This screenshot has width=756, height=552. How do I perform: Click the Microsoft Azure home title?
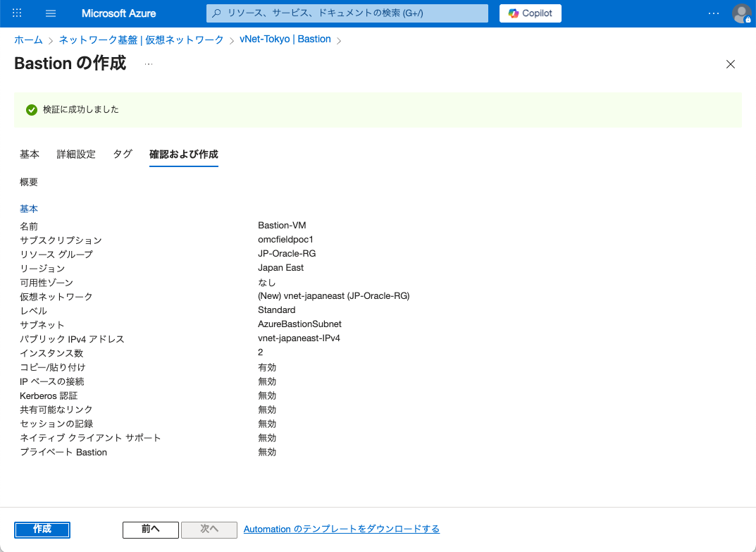118,13
